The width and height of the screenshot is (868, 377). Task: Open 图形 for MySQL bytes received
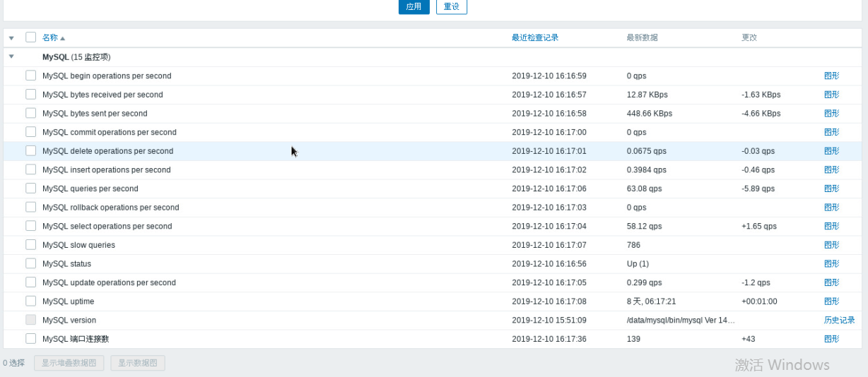click(831, 95)
